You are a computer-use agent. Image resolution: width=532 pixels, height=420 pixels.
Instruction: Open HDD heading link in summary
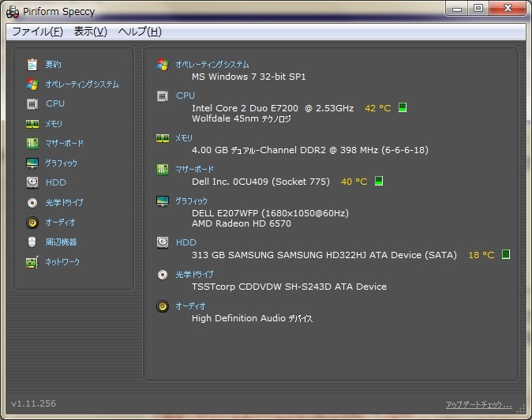(x=186, y=242)
